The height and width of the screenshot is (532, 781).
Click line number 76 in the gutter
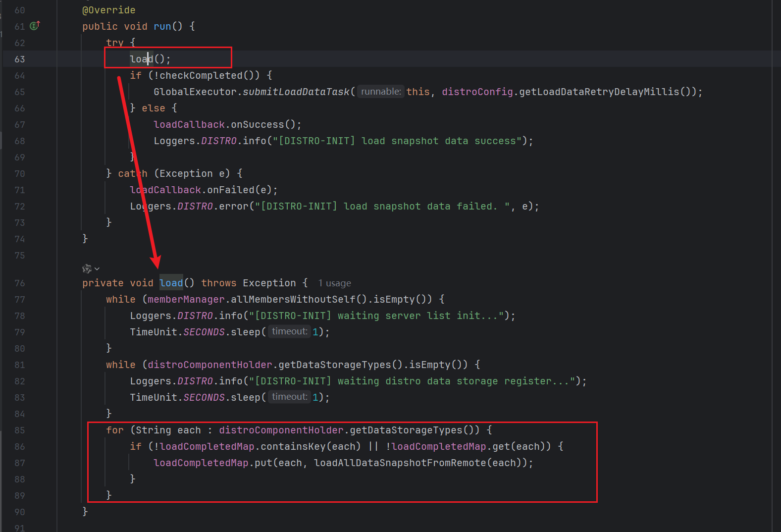(19, 283)
